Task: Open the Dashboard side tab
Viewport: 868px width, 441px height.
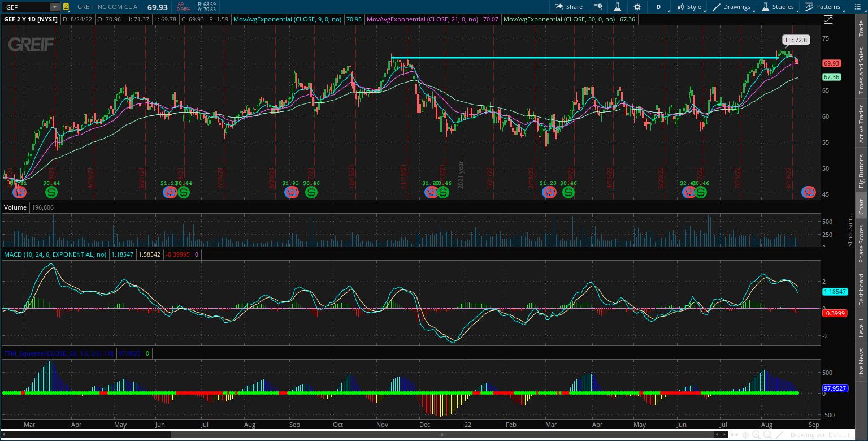Action: [x=861, y=290]
